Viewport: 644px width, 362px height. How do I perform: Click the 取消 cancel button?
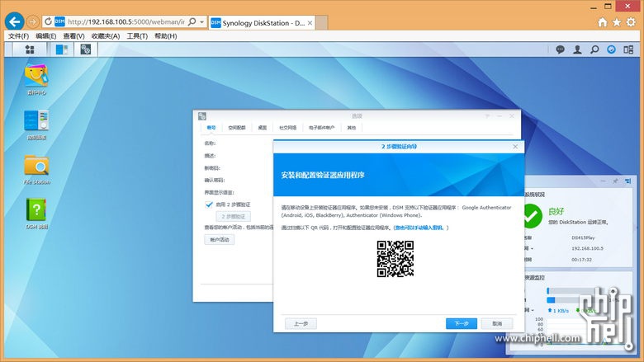point(497,323)
